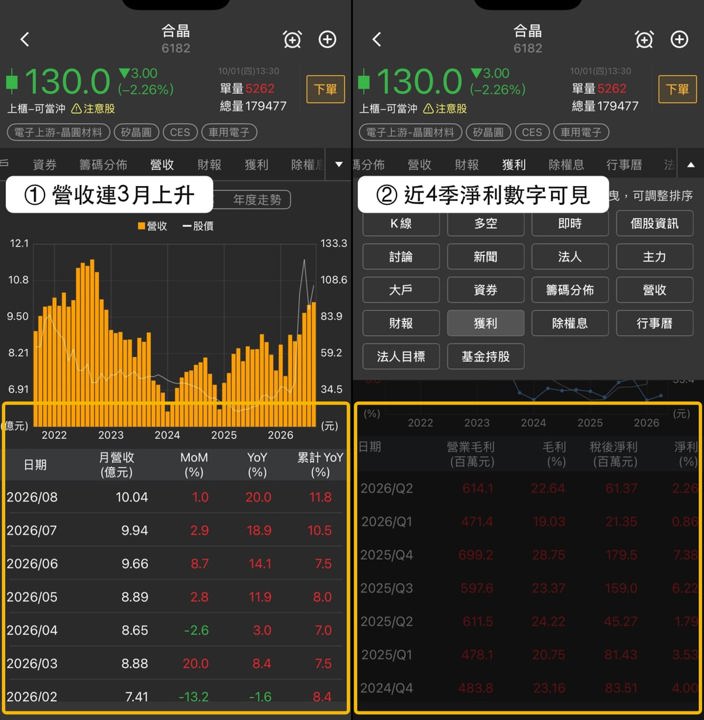This screenshot has width=704, height=720.
Task: Switch to 財報 tab on left screen
Action: pos(209,165)
